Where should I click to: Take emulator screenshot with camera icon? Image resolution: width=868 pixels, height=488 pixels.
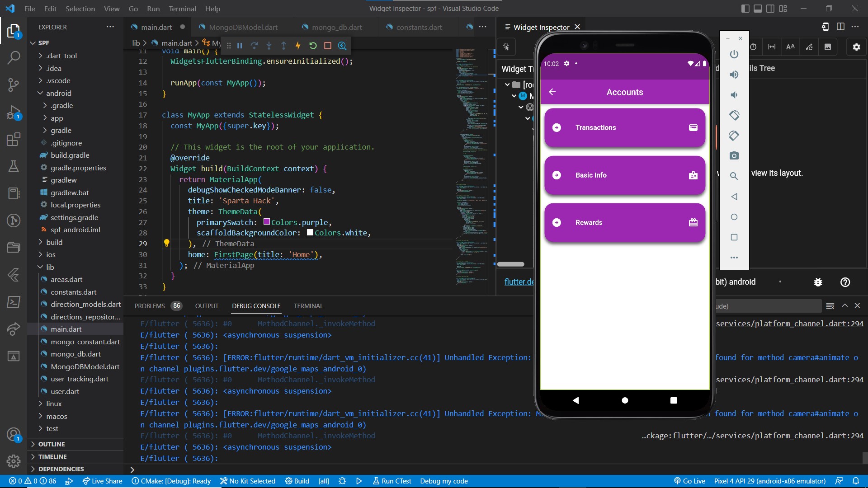[734, 156]
